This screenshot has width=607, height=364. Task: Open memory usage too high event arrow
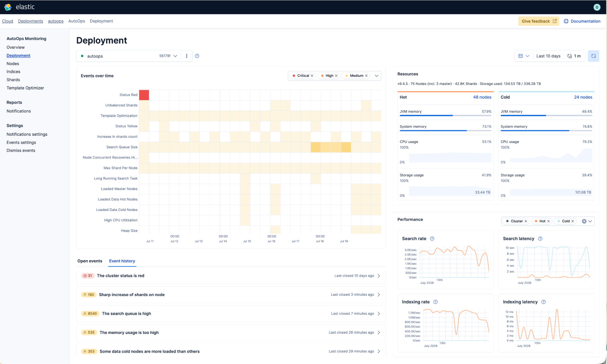click(379, 332)
